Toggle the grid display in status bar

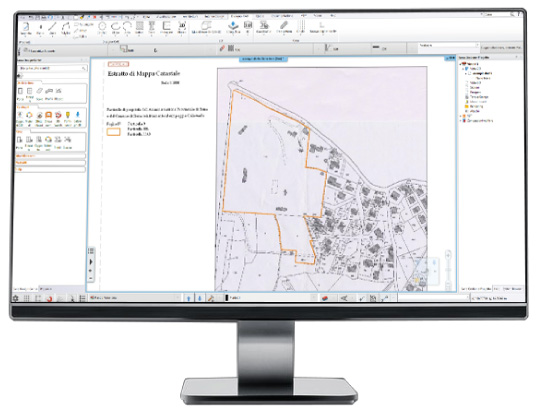tap(27, 298)
